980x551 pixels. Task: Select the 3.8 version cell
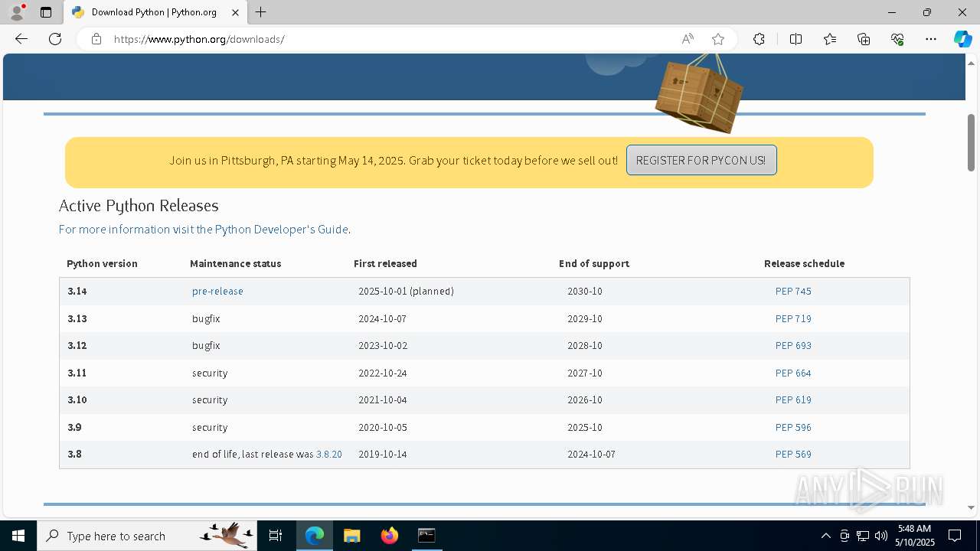(74, 455)
